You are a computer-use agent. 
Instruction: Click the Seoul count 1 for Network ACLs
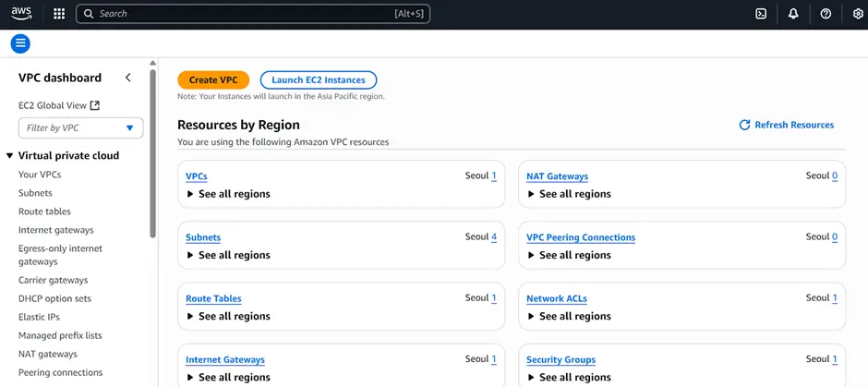(x=835, y=297)
